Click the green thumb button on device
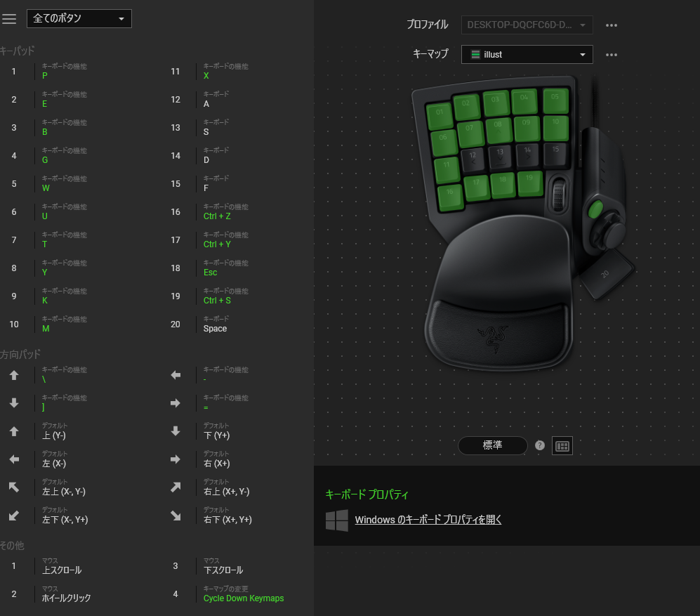Image resolution: width=700 pixels, height=616 pixels. coord(595,208)
